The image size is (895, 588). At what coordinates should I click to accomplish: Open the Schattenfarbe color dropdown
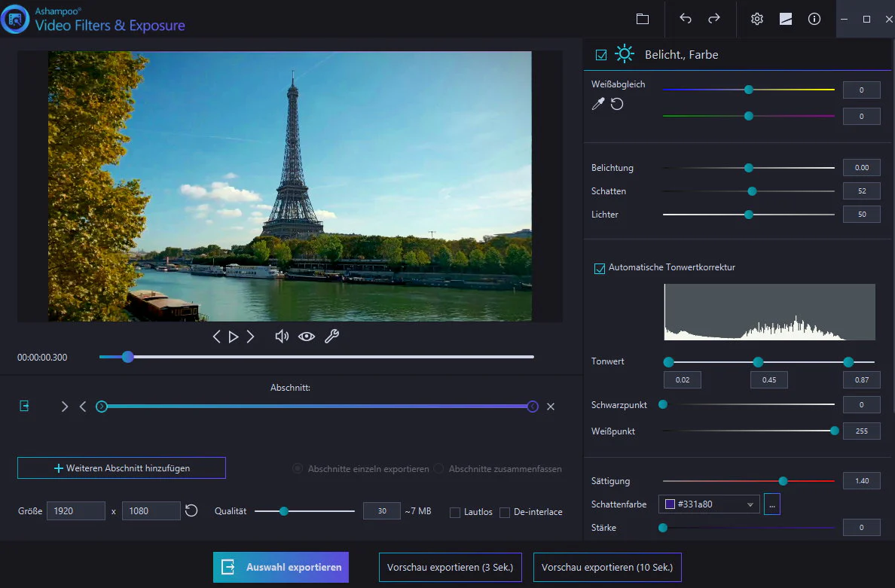pos(709,504)
